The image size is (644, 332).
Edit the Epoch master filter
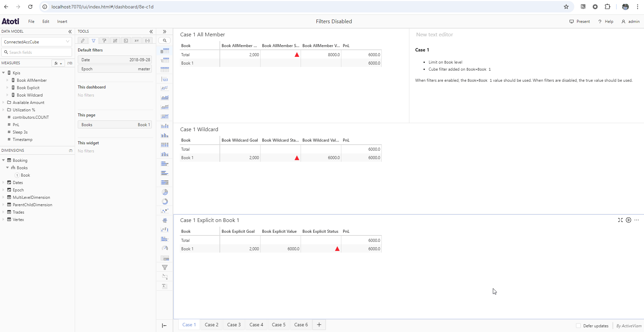click(115, 69)
